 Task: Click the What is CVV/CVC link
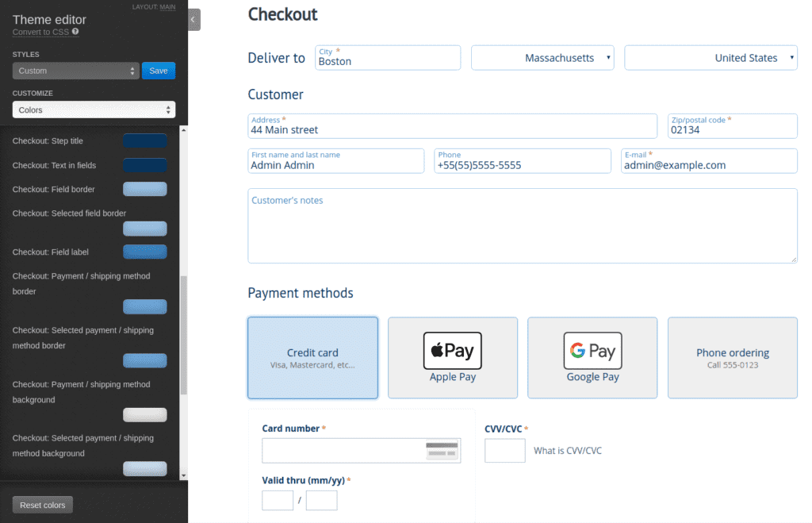coord(568,451)
